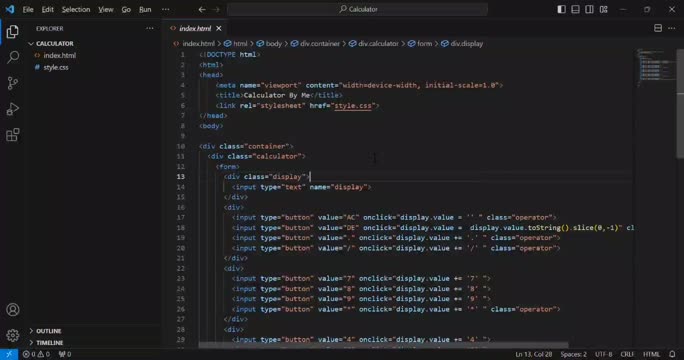The image size is (684, 360).
Task: Click the horizontal scrollbar of the editor
Action: pos(383,345)
